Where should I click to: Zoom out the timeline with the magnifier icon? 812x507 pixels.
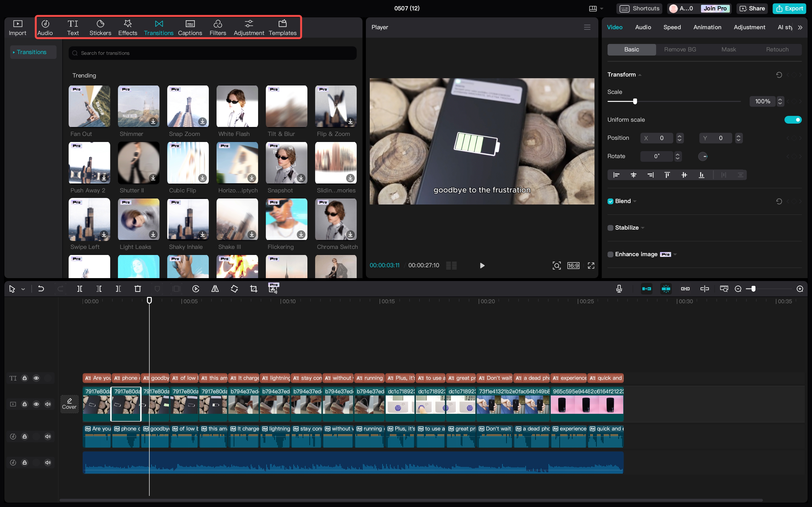(738, 288)
